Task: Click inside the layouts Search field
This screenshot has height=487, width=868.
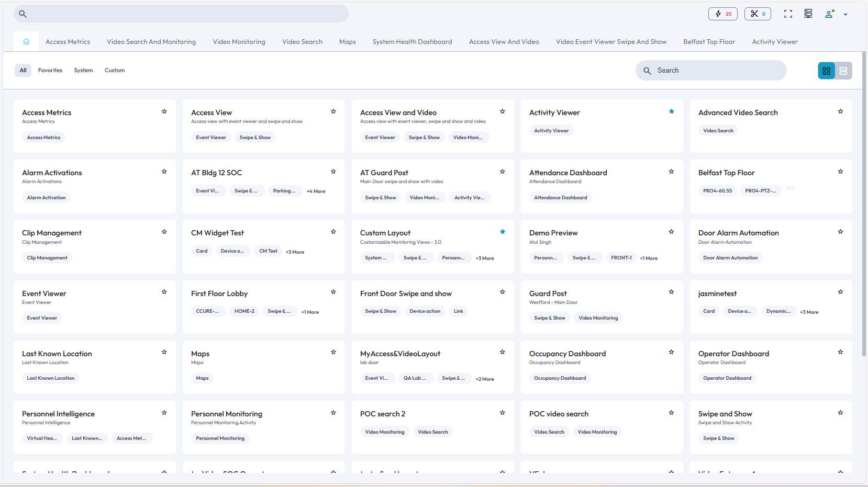Action: (710, 70)
